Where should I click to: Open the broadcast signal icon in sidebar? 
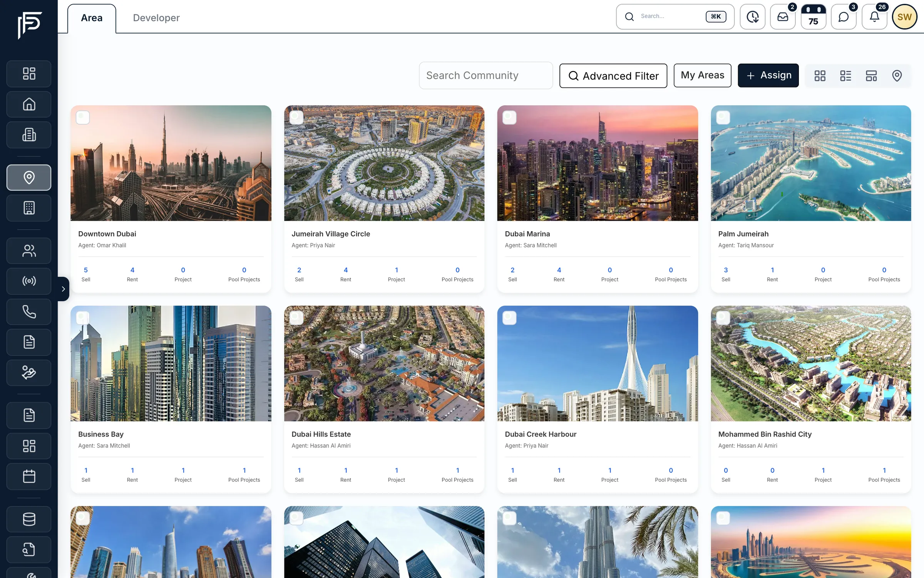[29, 281]
